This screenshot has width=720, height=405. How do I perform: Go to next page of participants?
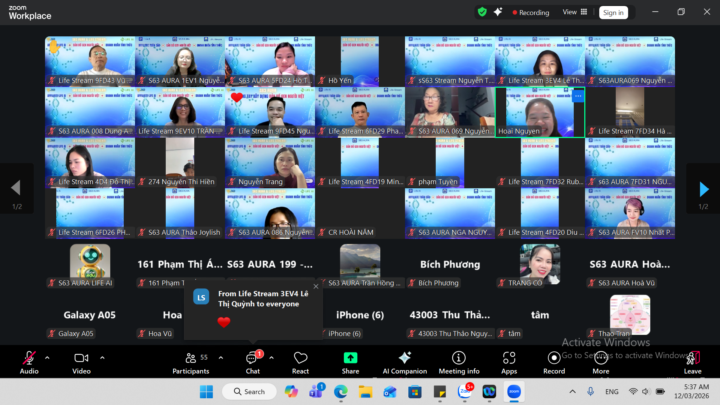point(703,188)
